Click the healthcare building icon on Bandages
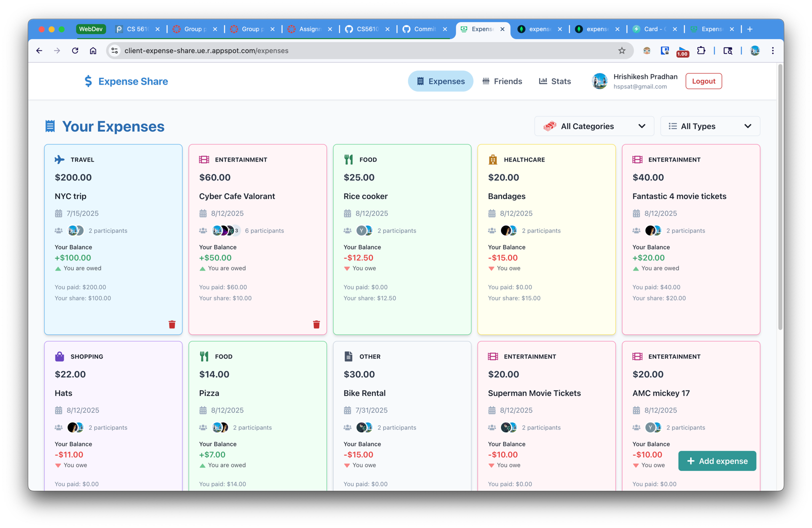Screen dimensions: 812x528 pos(492,159)
